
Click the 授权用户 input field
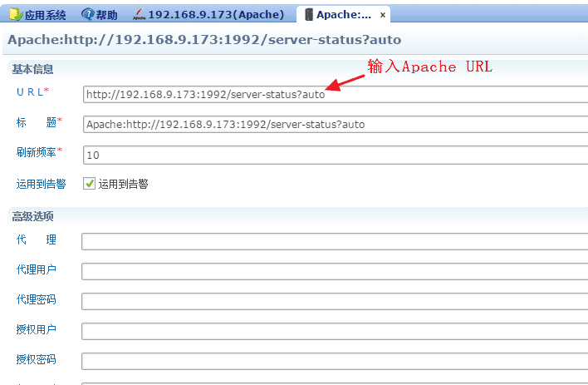click(335, 331)
